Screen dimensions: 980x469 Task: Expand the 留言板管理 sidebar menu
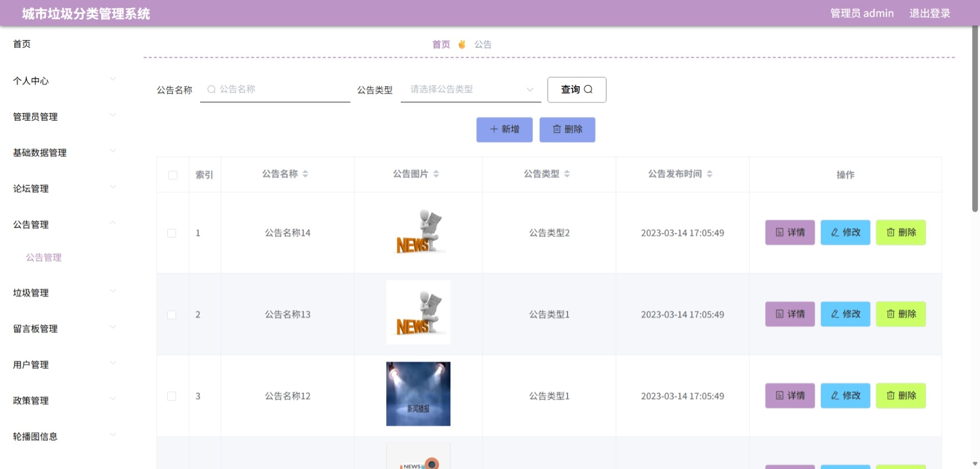(64, 328)
